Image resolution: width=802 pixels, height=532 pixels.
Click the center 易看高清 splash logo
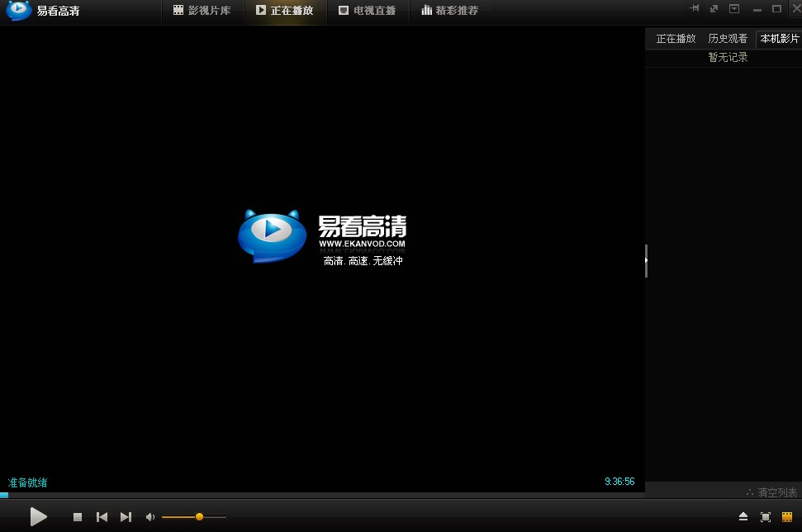click(x=322, y=237)
